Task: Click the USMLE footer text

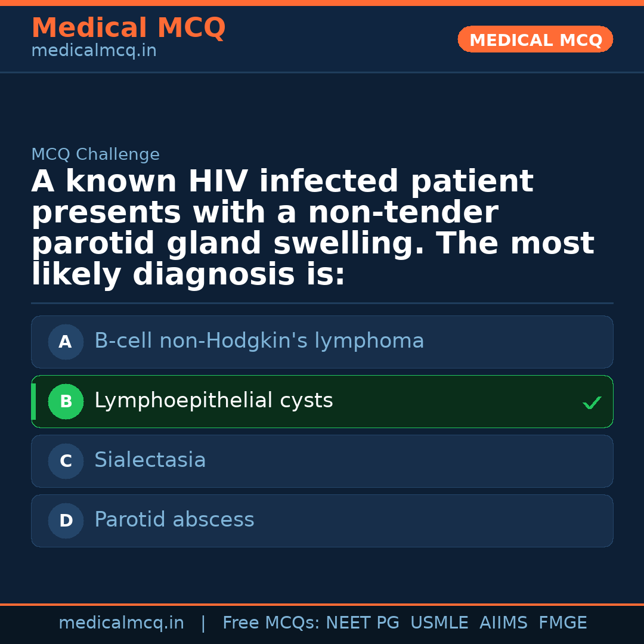Action: click(x=439, y=623)
